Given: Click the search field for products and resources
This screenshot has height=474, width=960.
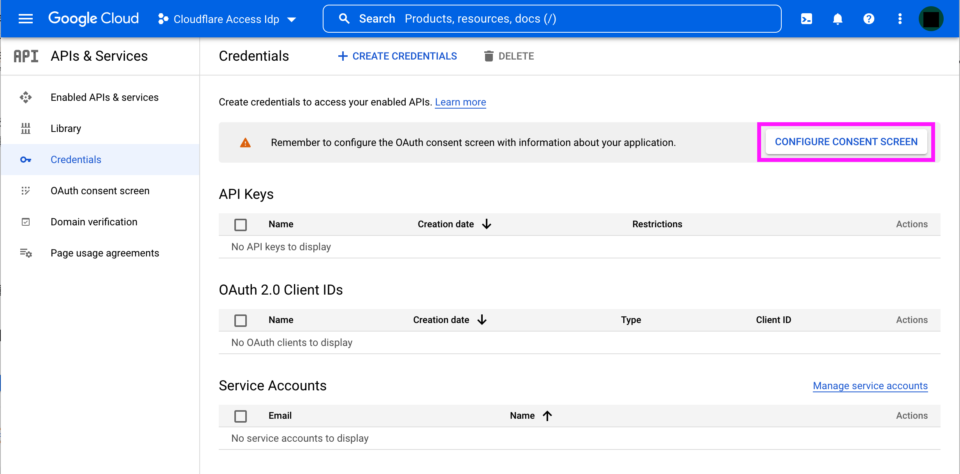Looking at the screenshot, I should (552, 18).
